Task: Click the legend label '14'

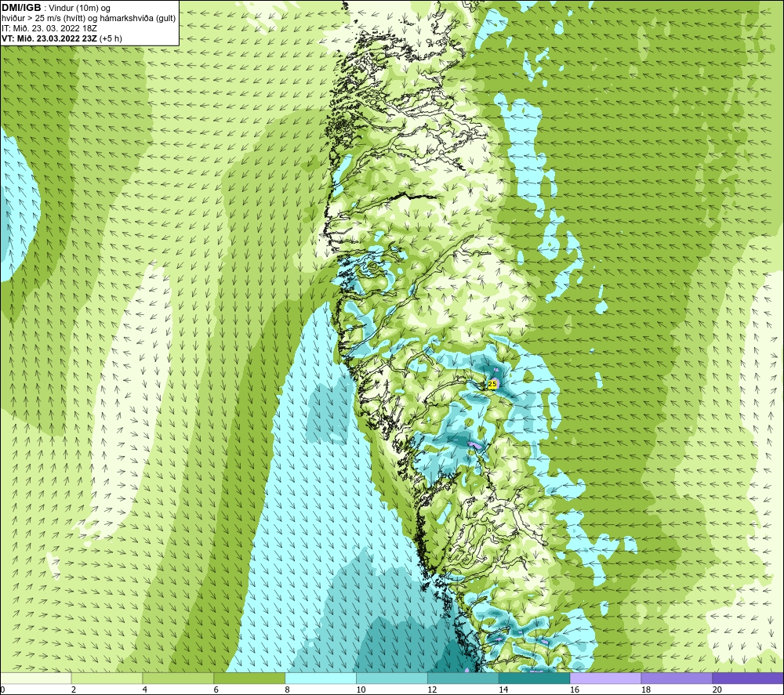Action: (503, 690)
